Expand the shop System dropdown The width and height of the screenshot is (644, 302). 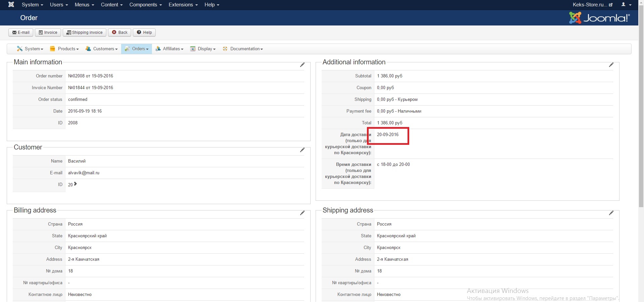(30, 49)
